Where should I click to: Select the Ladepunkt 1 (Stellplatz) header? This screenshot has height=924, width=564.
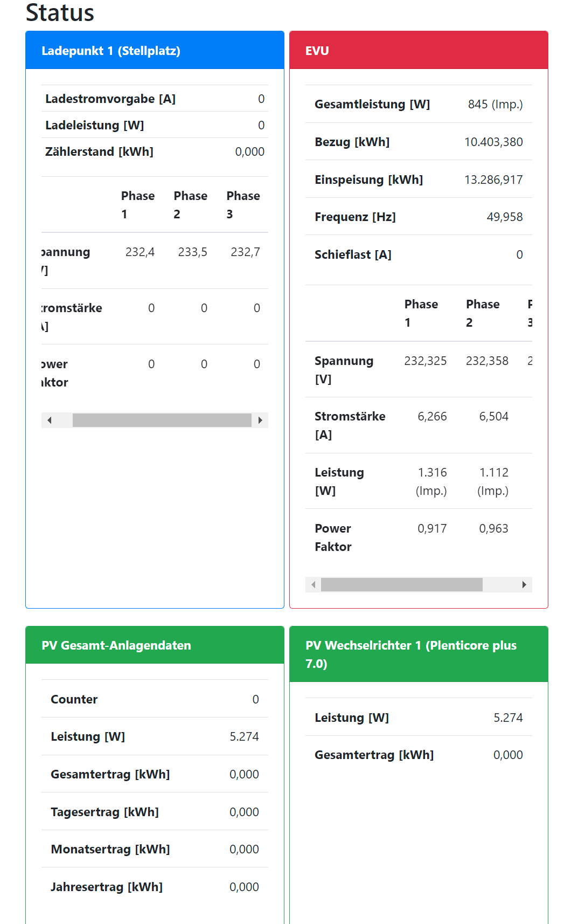(x=111, y=51)
